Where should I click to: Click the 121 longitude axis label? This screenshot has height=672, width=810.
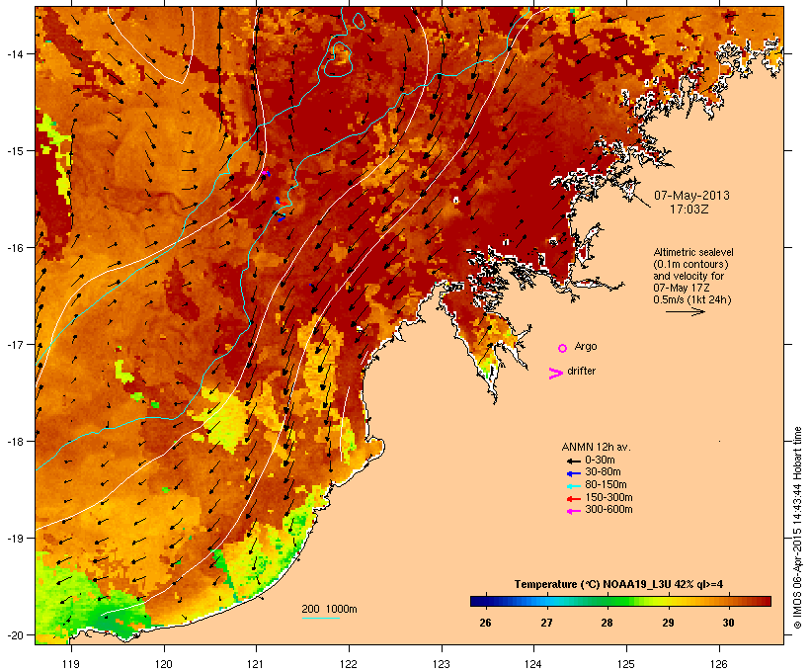click(x=256, y=664)
